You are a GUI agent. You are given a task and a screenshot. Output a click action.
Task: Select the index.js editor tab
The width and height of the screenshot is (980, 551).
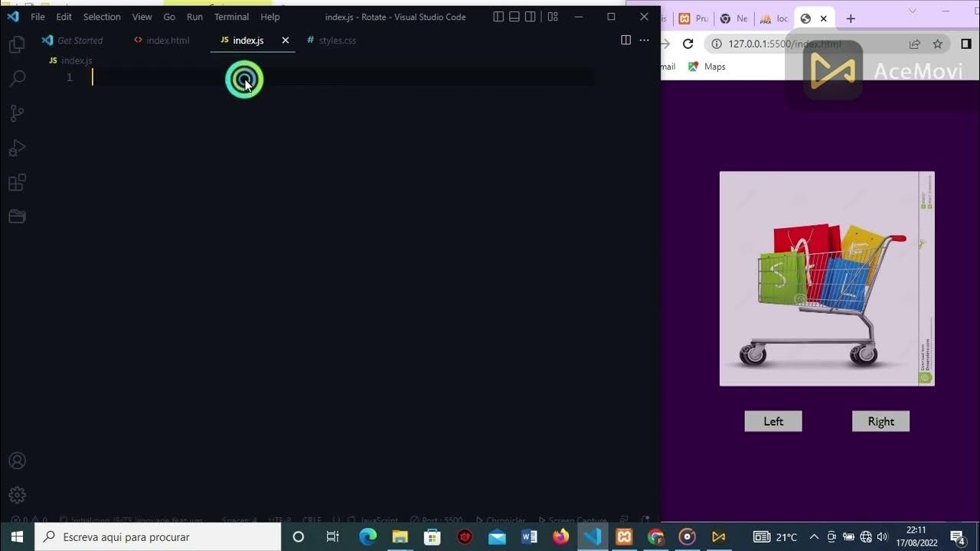[x=248, y=41]
